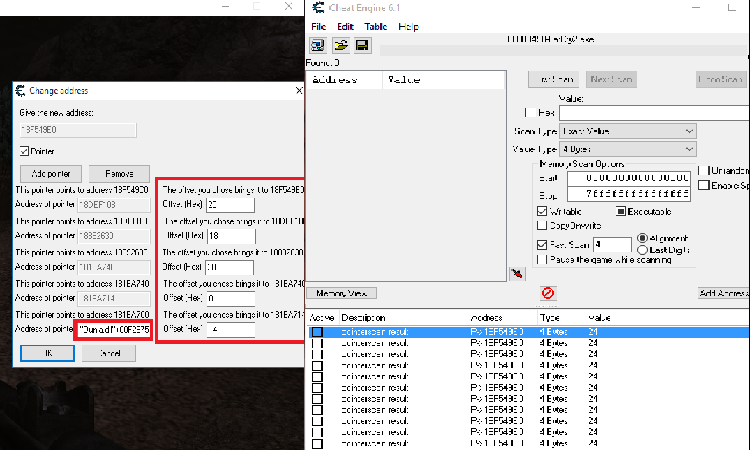Open the Memory View window
Viewport: 750px width, 450px height.
point(341,293)
